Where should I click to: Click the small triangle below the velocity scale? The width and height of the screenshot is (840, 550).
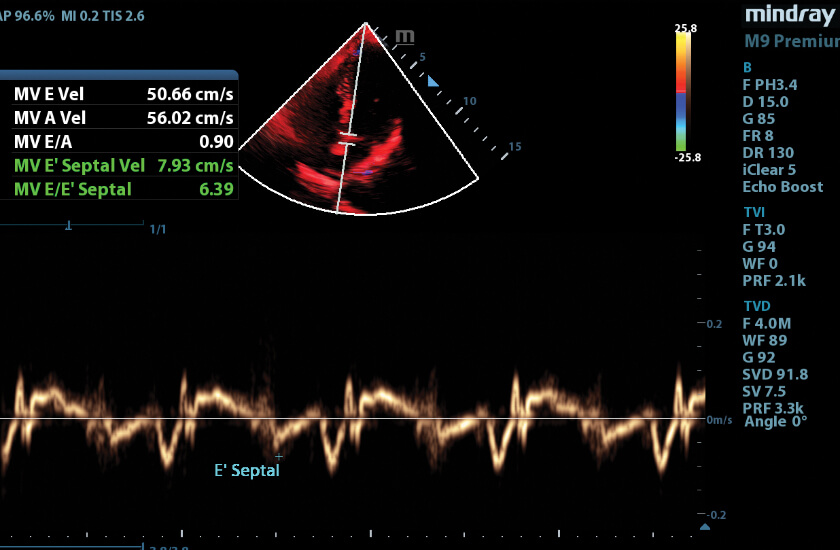coord(704,526)
